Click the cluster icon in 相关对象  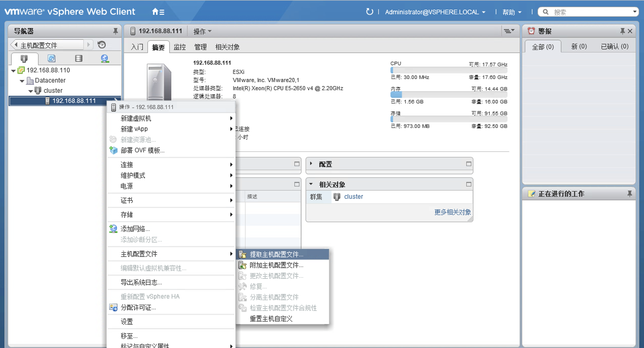coord(337,197)
